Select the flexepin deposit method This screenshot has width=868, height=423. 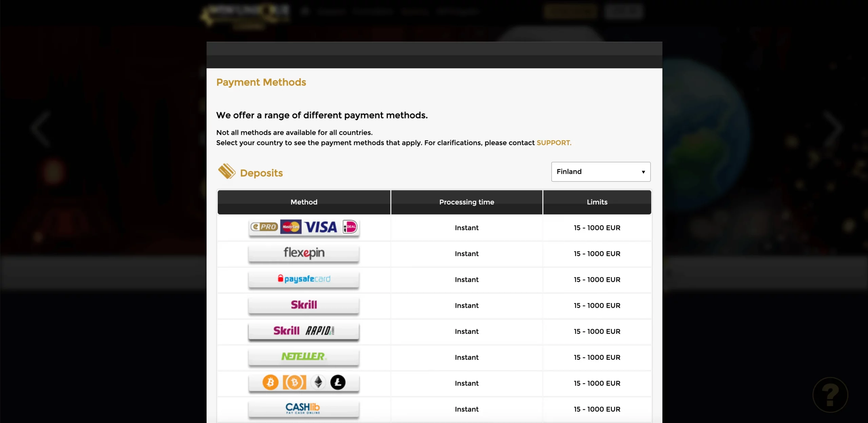point(304,254)
